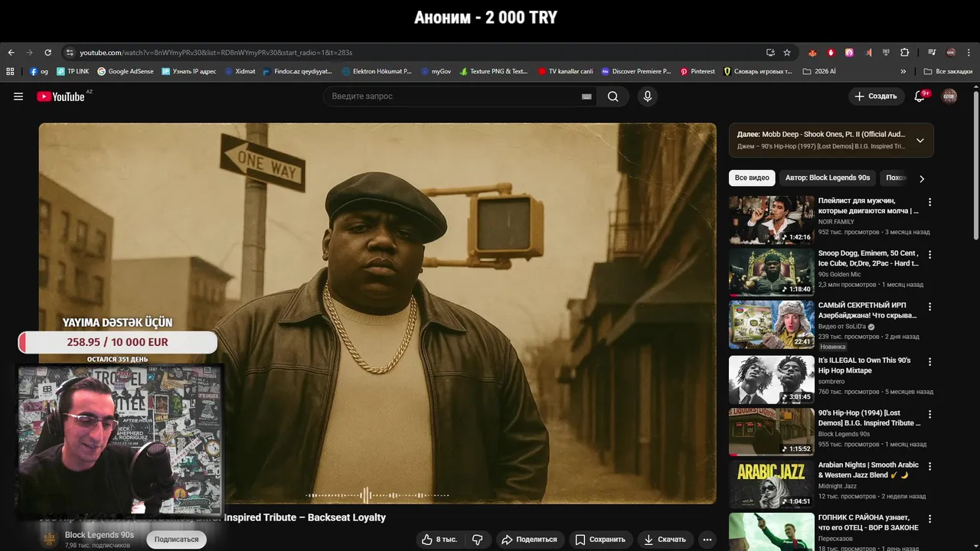Go back with the browser back arrow
The image size is (980, 551).
11,52
